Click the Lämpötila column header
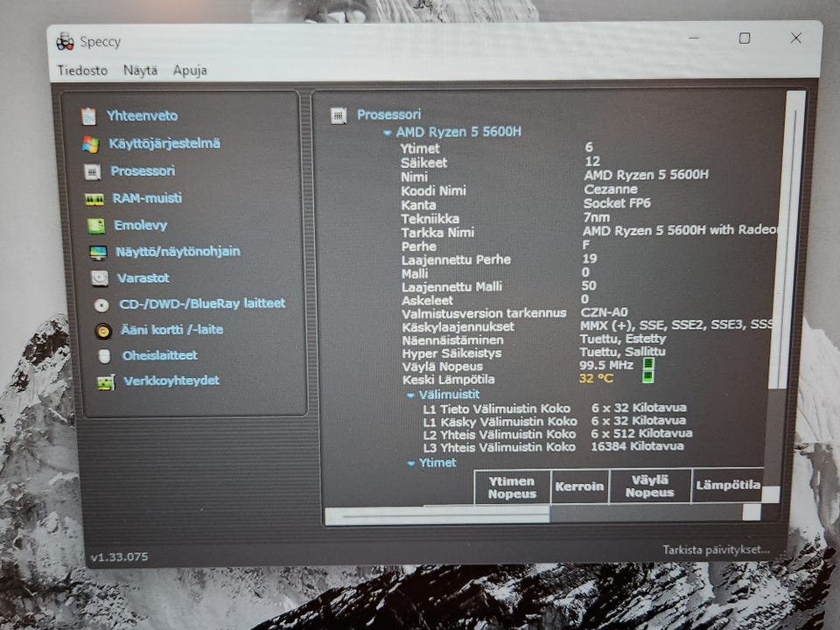The height and width of the screenshot is (630, 840). (727, 486)
